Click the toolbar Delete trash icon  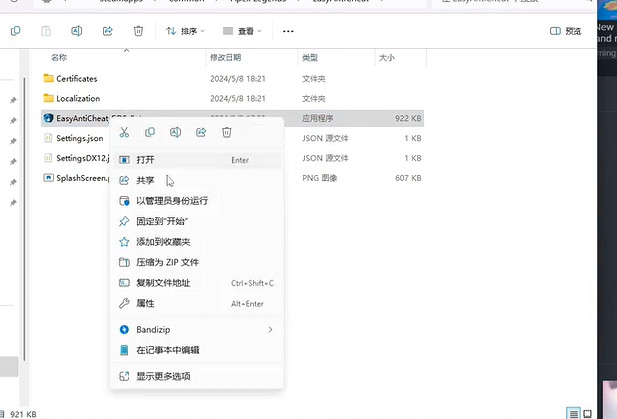138,31
